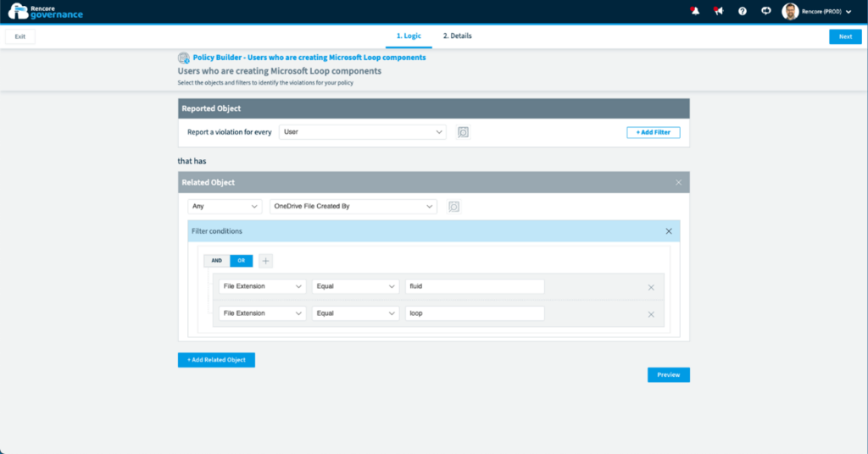Image resolution: width=868 pixels, height=454 pixels.
Task: Click the 'Report a violation for every' label
Action: point(229,132)
